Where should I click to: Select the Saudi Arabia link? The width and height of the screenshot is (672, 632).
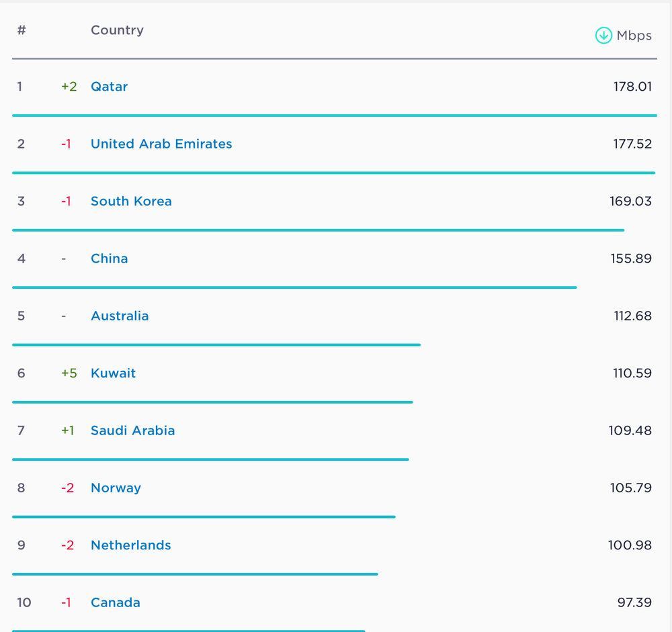click(x=132, y=431)
